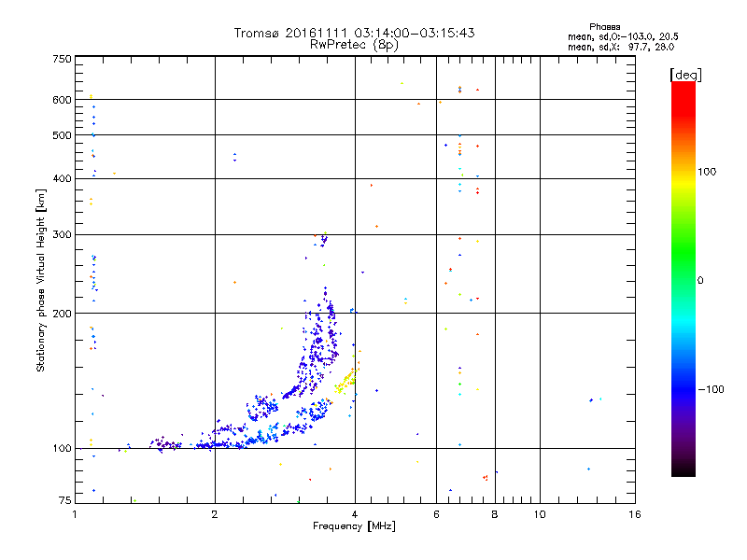Click the y-axis tick label "500"

(62, 135)
